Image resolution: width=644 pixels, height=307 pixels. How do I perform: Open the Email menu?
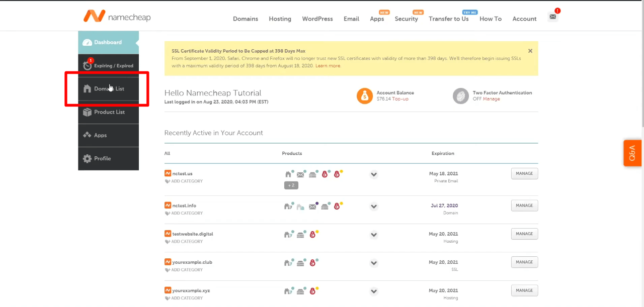click(351, 19)
